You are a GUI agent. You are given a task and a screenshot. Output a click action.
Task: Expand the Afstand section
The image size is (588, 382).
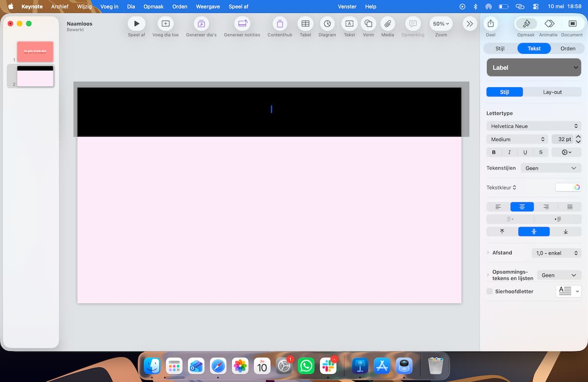[x=489, y=253]
